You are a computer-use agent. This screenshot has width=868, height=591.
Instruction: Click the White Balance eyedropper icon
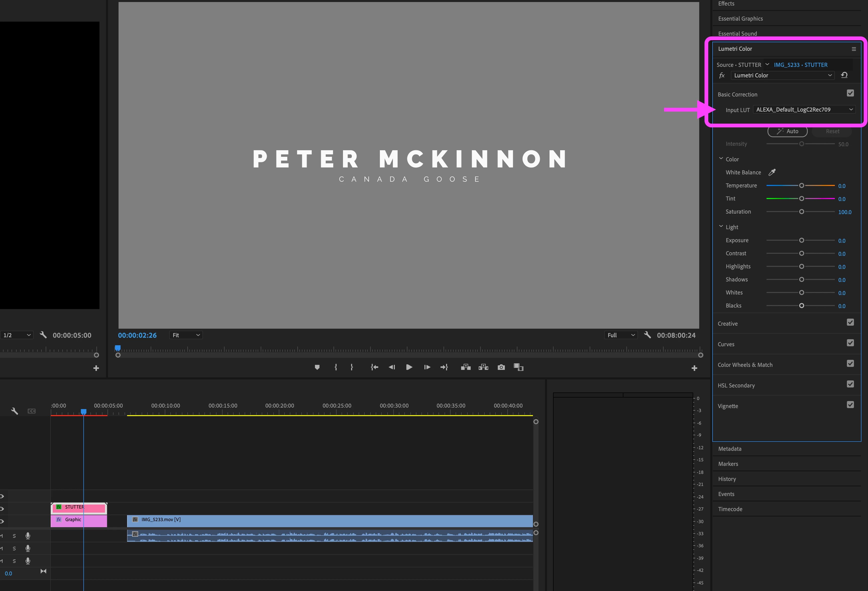pos(772,172)
